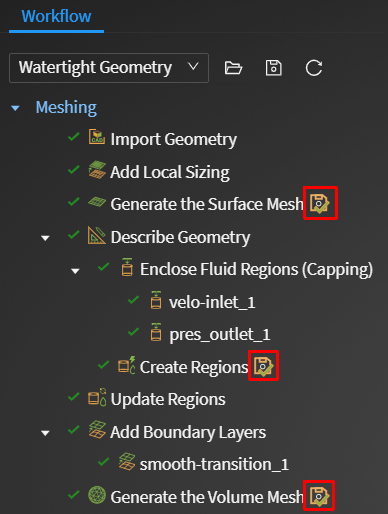Click the green checkmark beside velo-inlet_1
The height and width of the screenshot is (514, 388).
click(133, 300)
